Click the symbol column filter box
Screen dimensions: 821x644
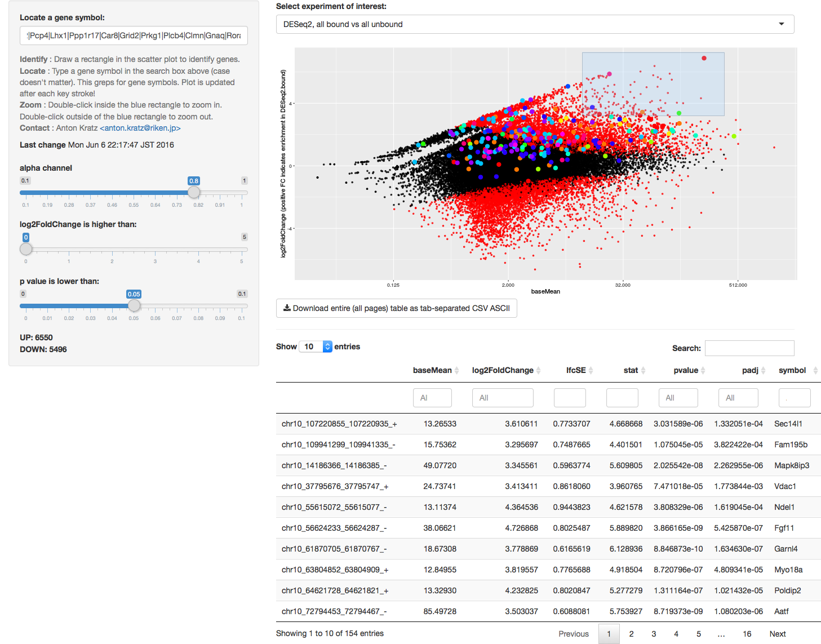point(795,398)
